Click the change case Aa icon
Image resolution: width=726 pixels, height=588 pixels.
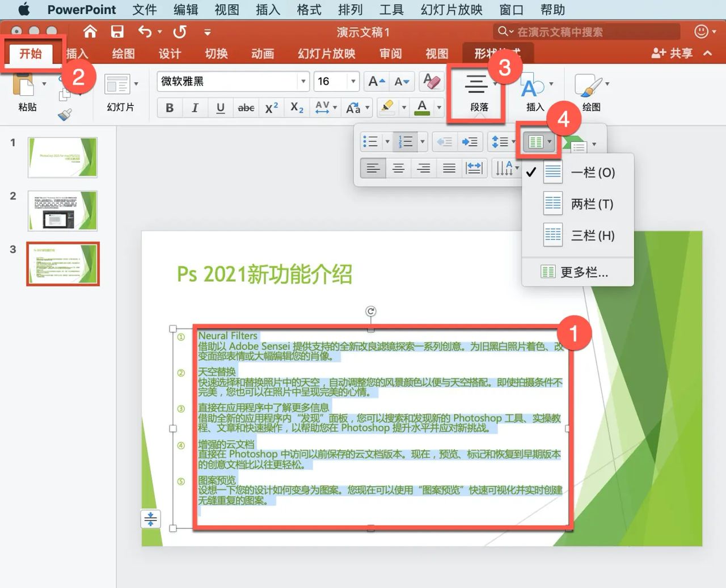click(353, 108)
